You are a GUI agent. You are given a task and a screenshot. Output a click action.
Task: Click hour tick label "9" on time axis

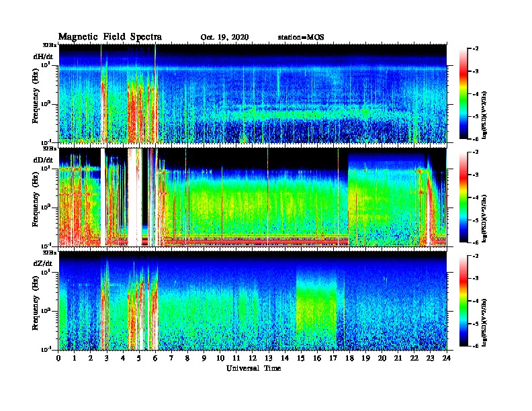tap(204, 358)
